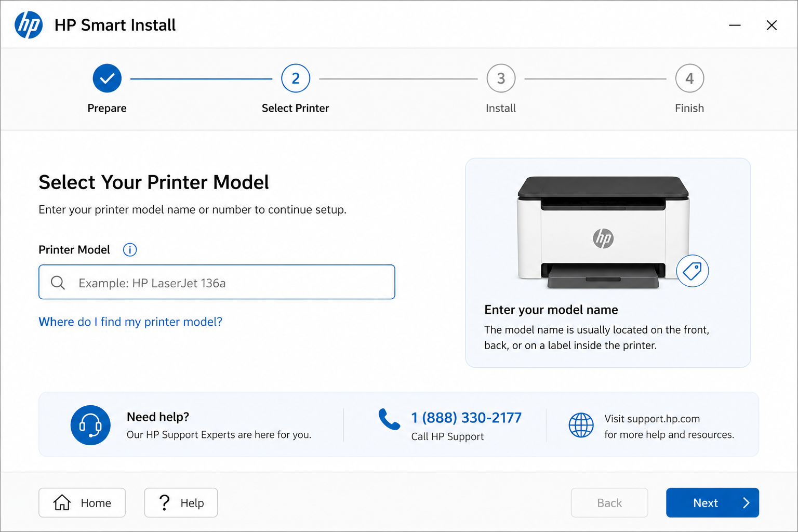This screenshot has height=532, width=798.
Task: Click the 'Finish' step label
Action: (x=689, y=108)
